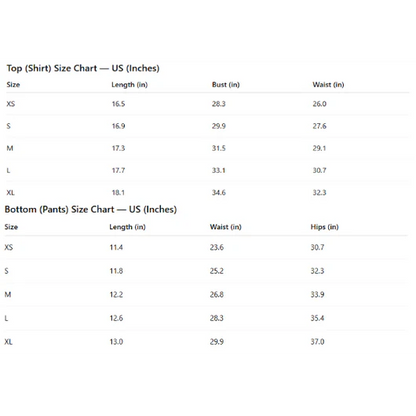This screenshot has height=416, width=416.
Task: Click the pants waist value 25.2
Action: pos(217,271)
